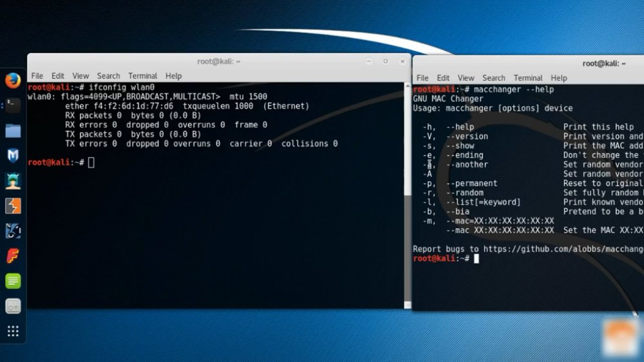
Task: Click the left terminal title bar
Action: click(x=219, y=61)
